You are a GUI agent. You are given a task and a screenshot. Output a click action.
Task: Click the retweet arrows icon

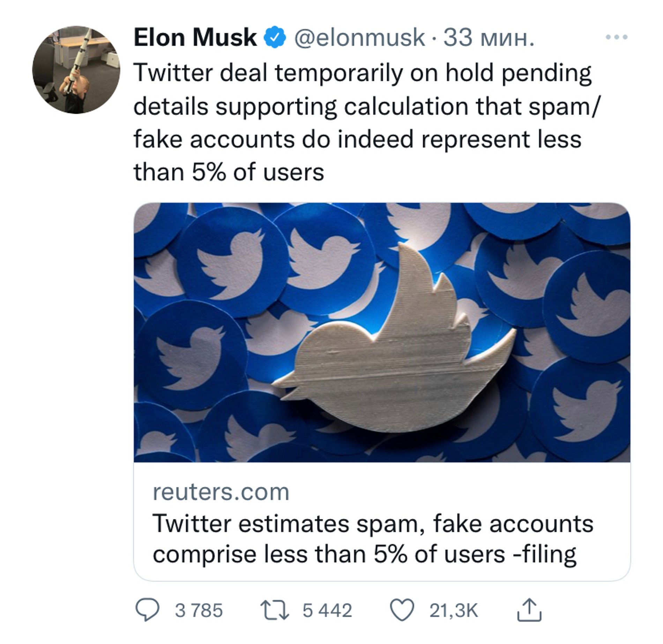(275, 610)
